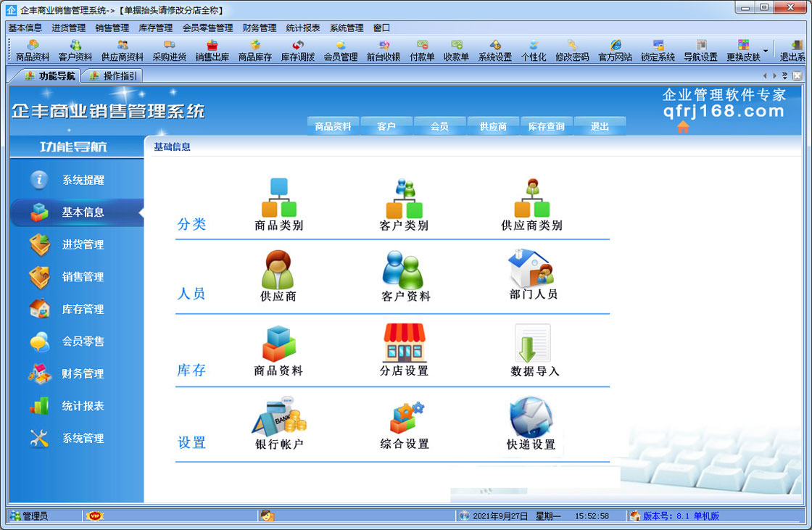Expand the 更换皮肤 dropdown arrow
Image resolution: width=812 pixels, height=530 pixels.
pyautogui.click(x=766, y=51)
